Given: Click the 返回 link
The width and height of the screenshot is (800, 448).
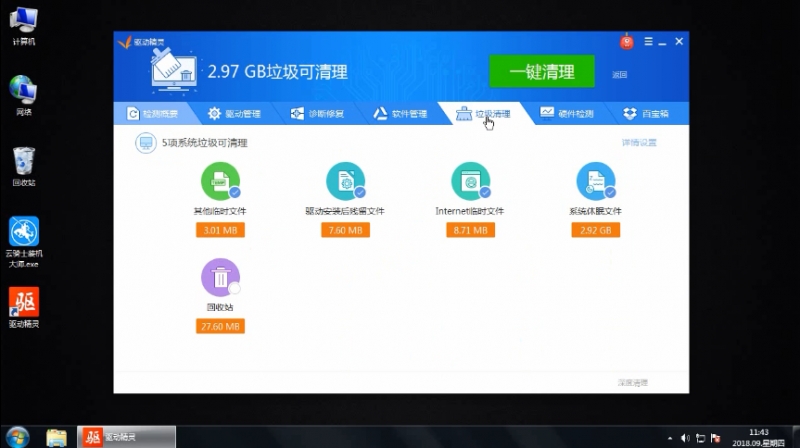Looking at the screenshot, I should pyautogui.click(x=619, y=74).
